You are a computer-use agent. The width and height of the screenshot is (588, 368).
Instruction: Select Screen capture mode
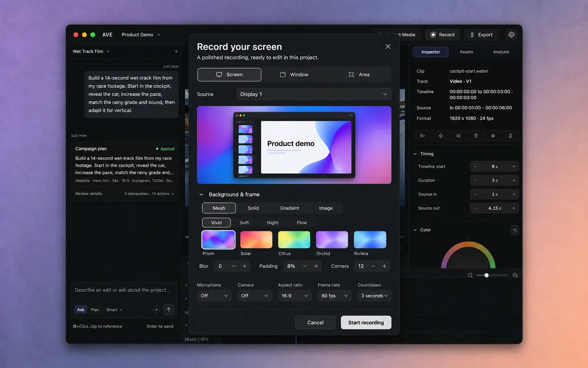pos(229,75)
